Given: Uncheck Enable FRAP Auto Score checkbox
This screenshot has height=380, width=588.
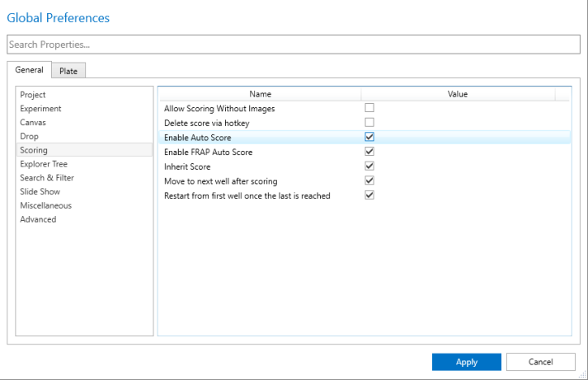Looking at the screenshot, I should pos(369,152).
